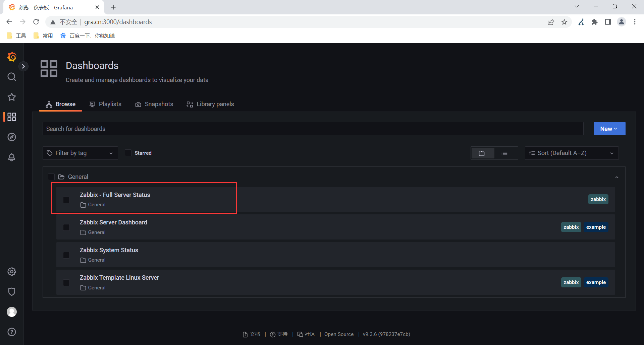This screenshot has height=345, width=644.
Task: Bookmark this page with the star icon
Action: pos(565,22)
